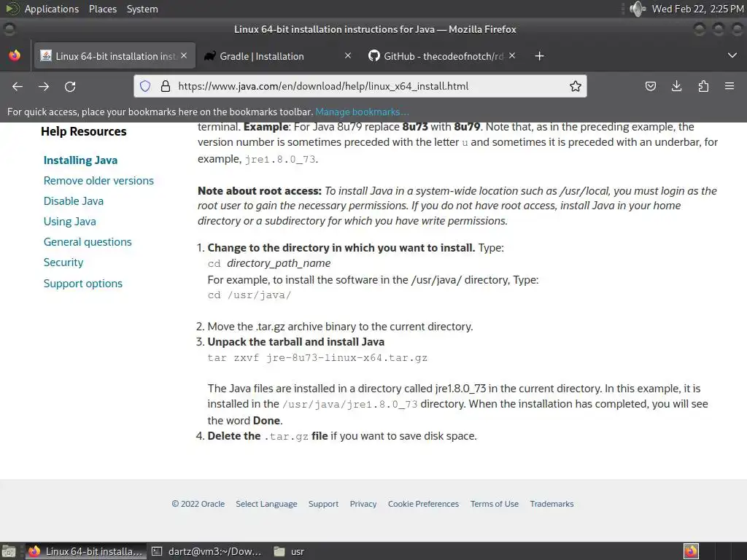747x560 pixels.
Task: Click the show desktop icon in bottom panel
Action: 9,551
